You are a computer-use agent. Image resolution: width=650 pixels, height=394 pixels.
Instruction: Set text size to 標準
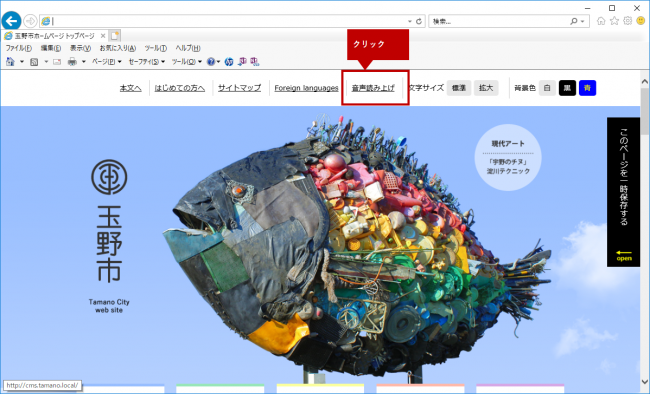coord(459,88)
